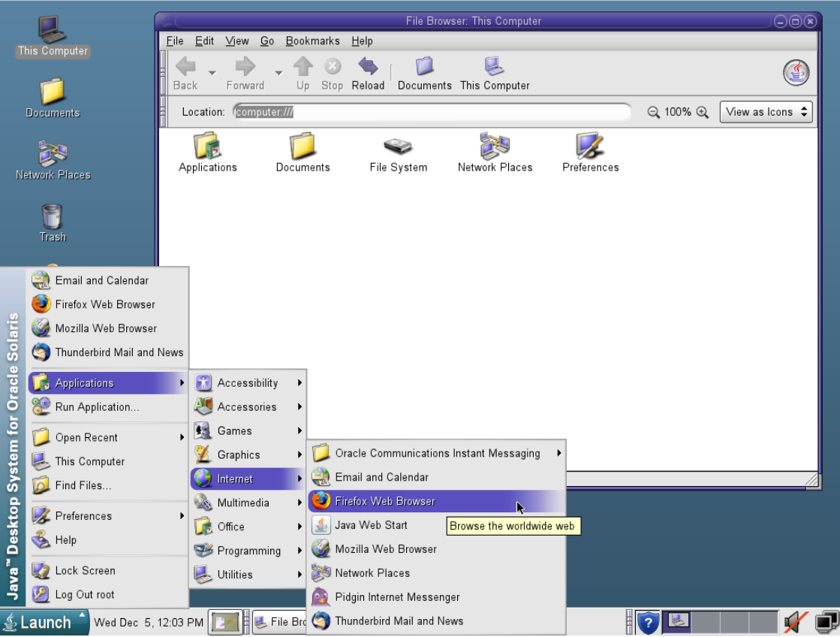Expand the Back history dropdown arrow

(x=212, y=73)
